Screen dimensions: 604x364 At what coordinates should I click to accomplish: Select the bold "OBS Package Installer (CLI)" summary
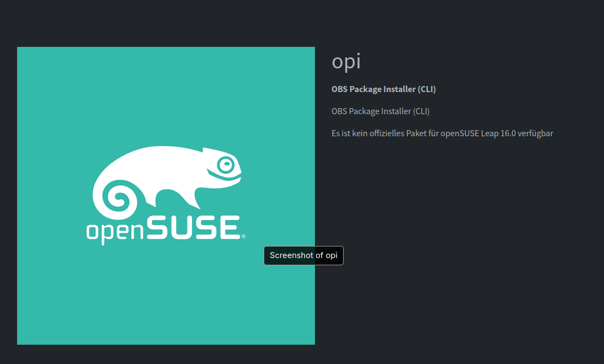click(x=384, y=89)
